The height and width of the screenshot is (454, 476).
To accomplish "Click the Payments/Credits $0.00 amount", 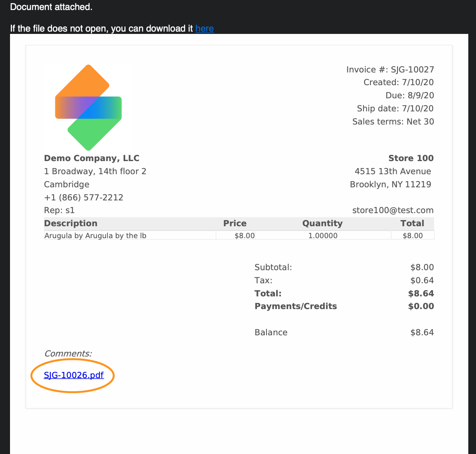I will click(421, 306).
